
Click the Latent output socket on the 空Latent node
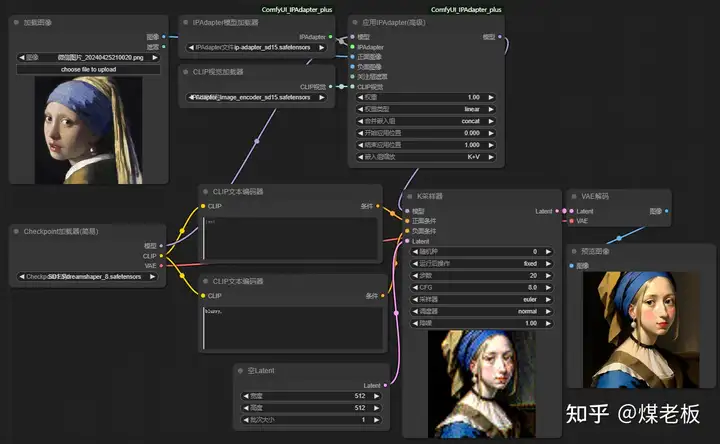click(x=385, y=385)
